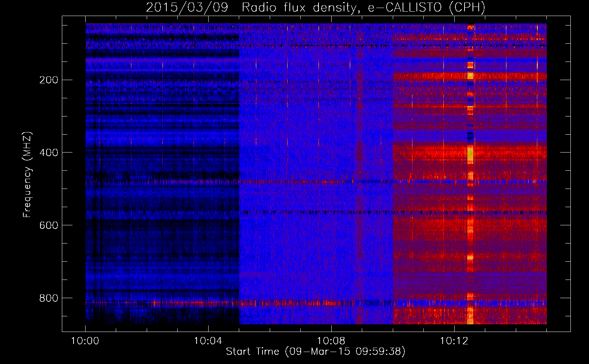This screenshot has height=364, width=589.
Task: Click the 'Start Time (09-Mar-15 09:59:38)' label
Action: point(316,352)
